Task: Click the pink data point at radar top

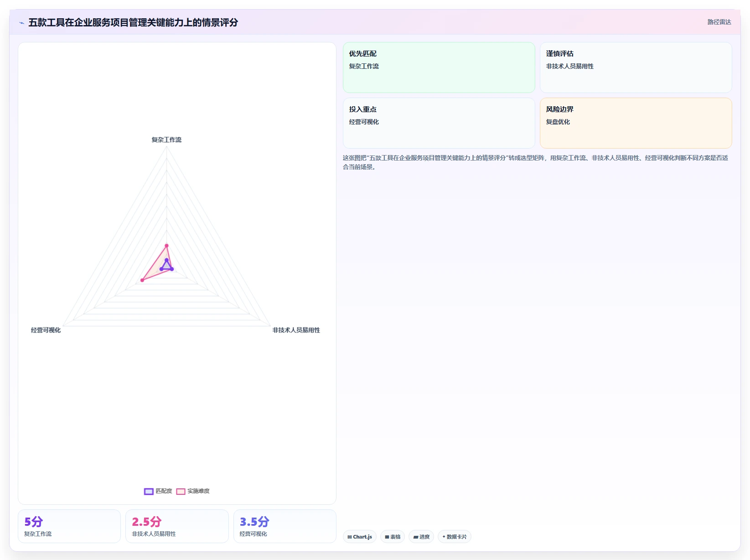Action: [166, 246]
